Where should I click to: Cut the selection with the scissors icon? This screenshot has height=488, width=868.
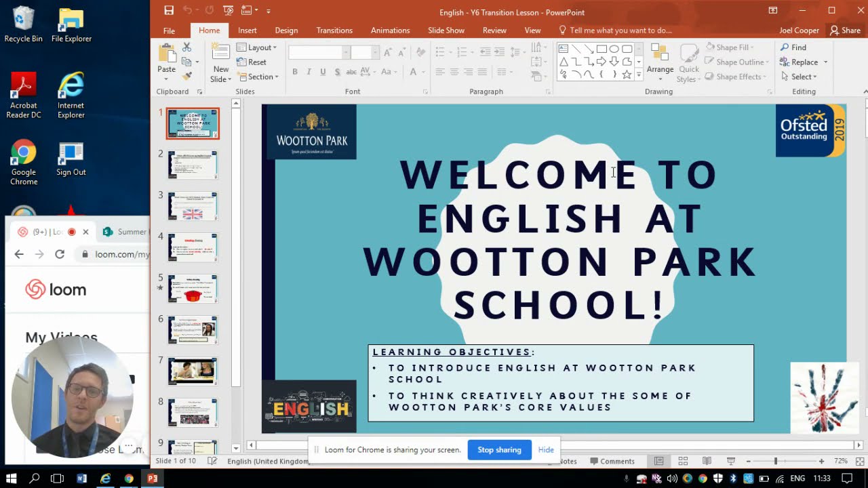[x=186, y=47]
